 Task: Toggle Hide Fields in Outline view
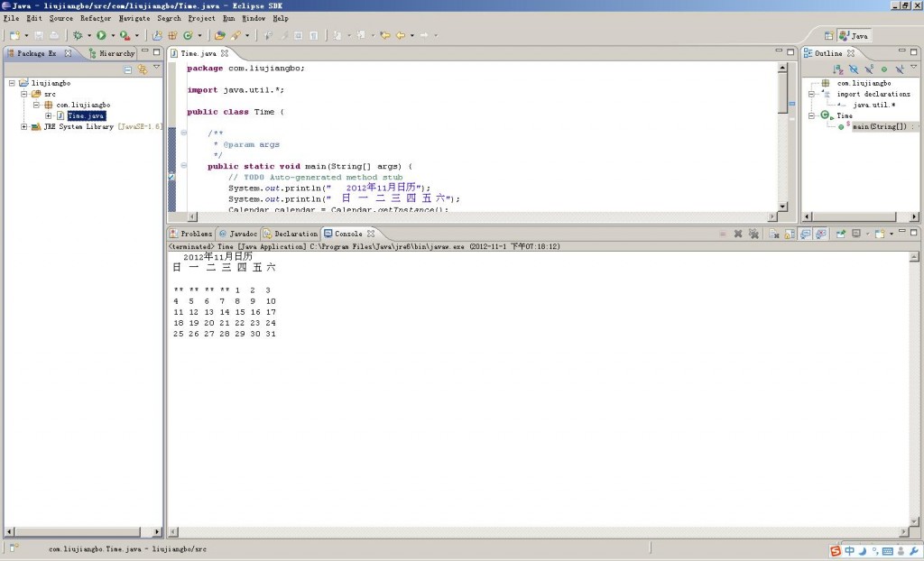pyautogui.click(x=853, y=69)
